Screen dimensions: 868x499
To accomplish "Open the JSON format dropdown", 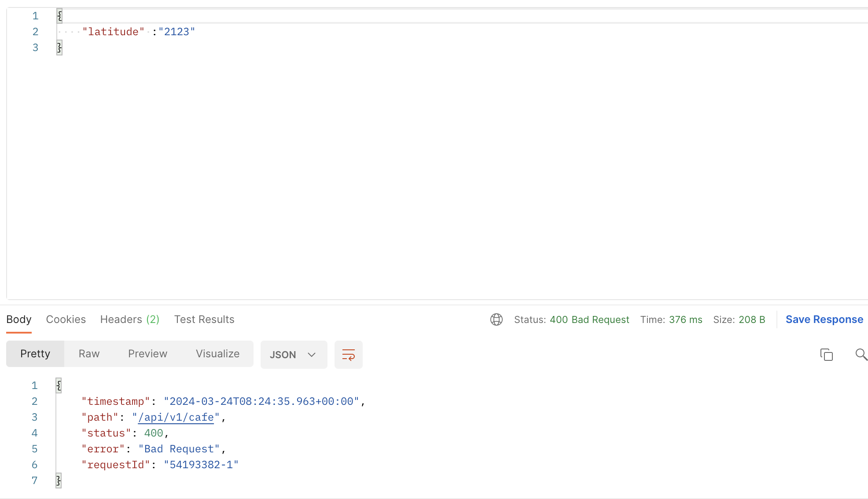I will tap(283, 355).
